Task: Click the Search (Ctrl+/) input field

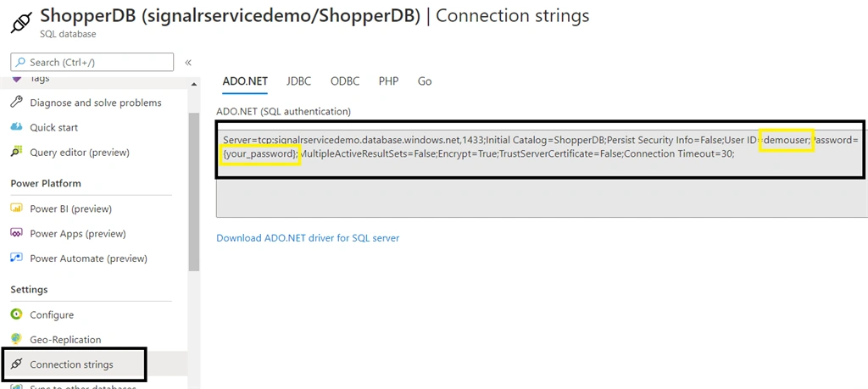Action: tap(92, 62)
